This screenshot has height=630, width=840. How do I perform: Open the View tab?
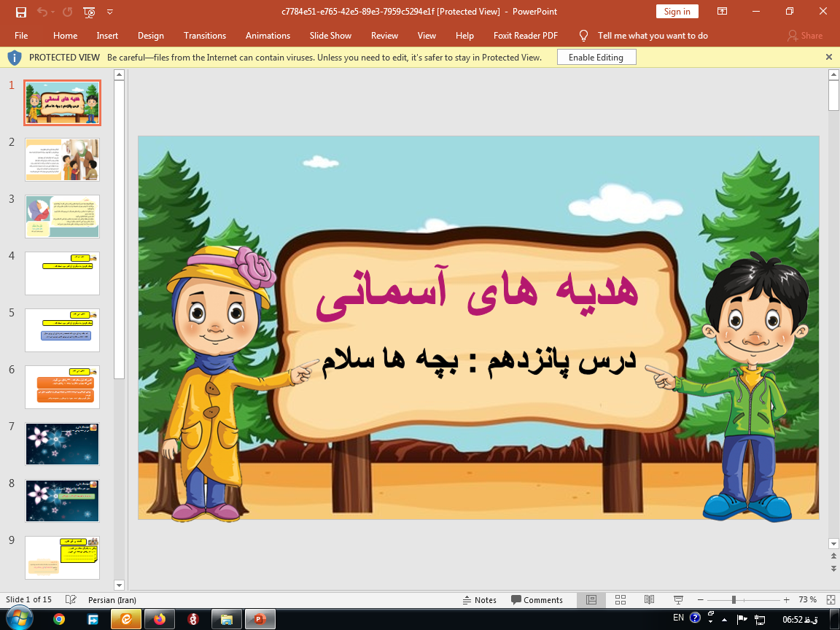click(427, 35)
